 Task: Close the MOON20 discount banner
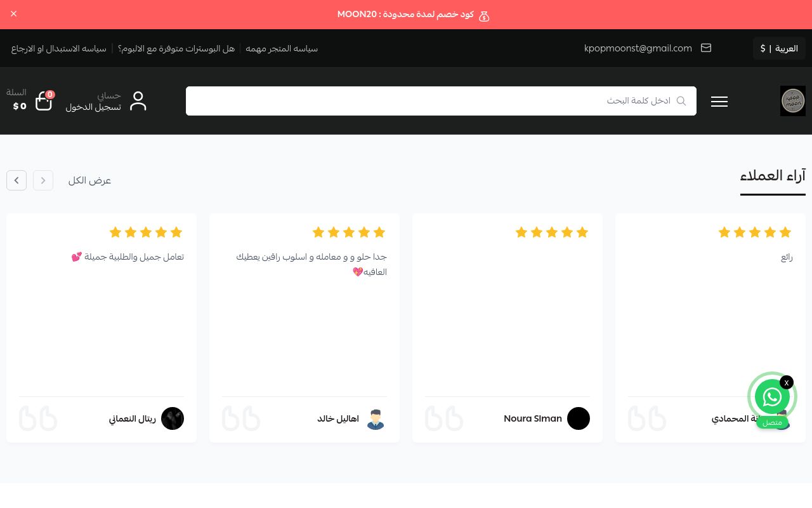14,14
